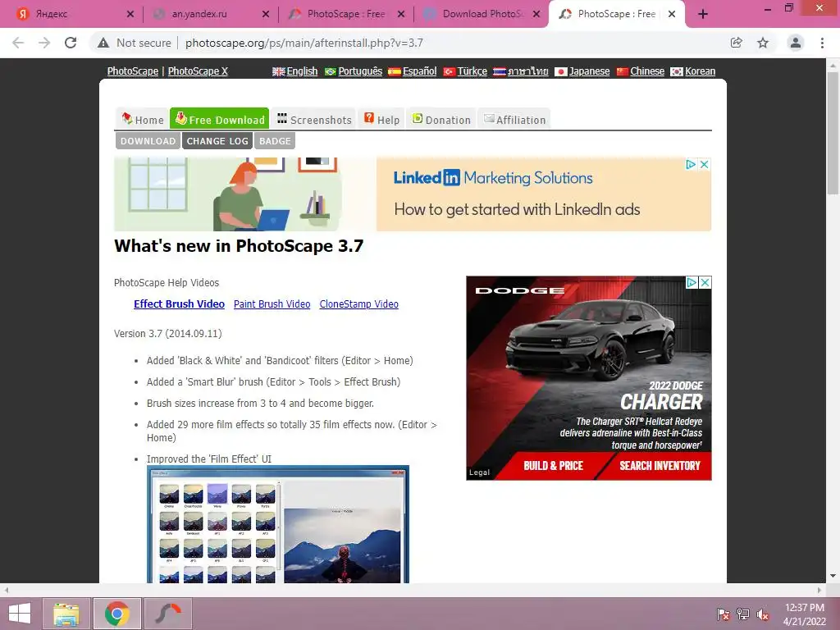Viewport: 840px width, 630px height.
Task: Click BUILD & PRICE on Dodge ad
Action: click(x=554, y=466)
